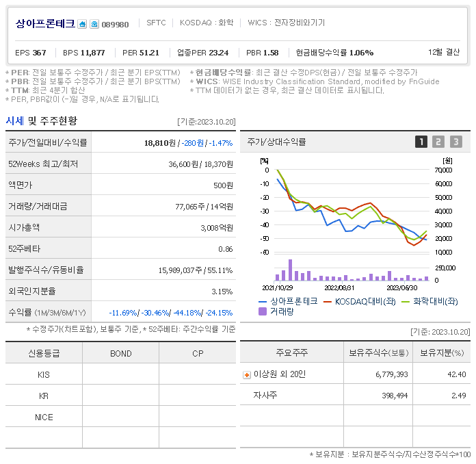Screen dimensions: 476x464
Task: Click the 현금배당수익률 1.06% value
Action: (x=334, y=53)
